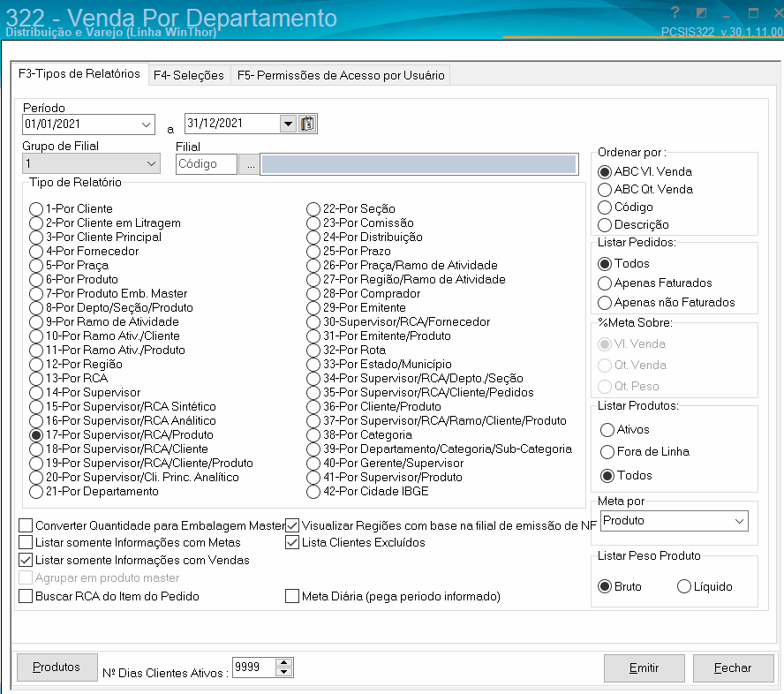Choose Líquido weight option
Viewport: 784px width, 694px height.
coord(705,586)
